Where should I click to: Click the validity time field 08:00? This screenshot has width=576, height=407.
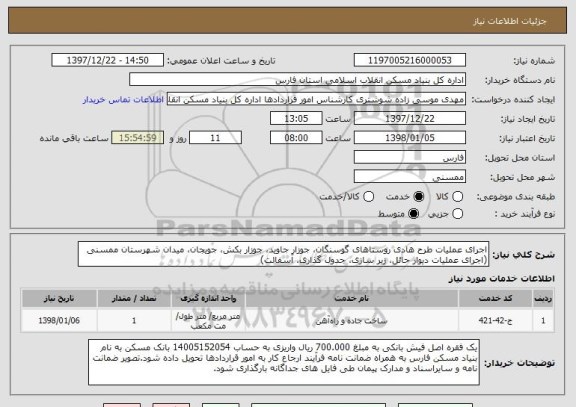pyautogui.click(x=296, y=138)
